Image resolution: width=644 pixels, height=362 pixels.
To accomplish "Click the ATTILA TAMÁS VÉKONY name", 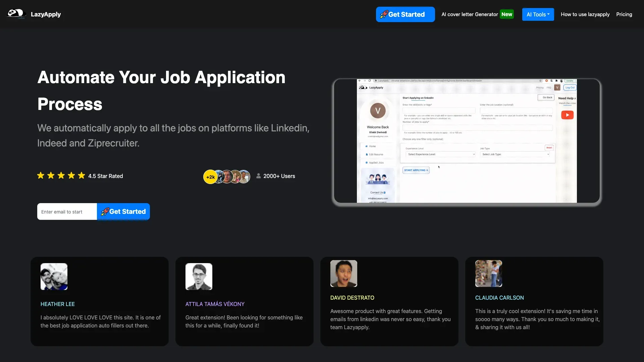I will (215, 304).
